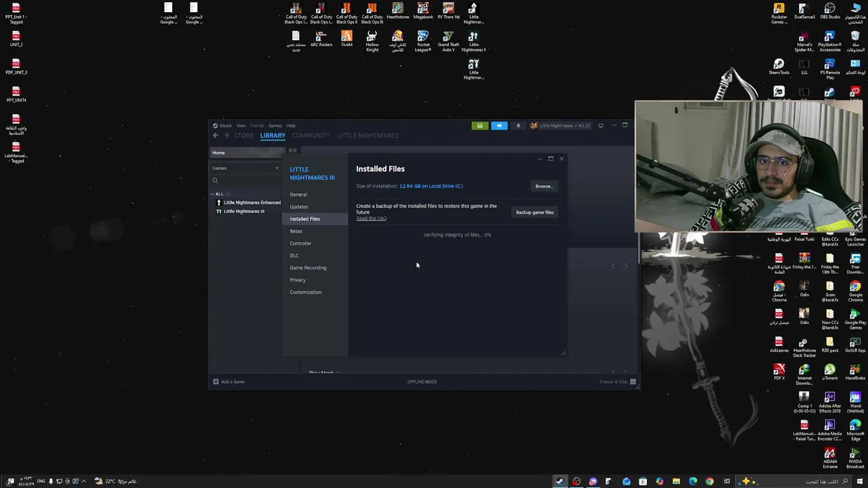Open the View menu
Image resolution: width=868 pixels, height=488 pixels.
click(241, 125)
